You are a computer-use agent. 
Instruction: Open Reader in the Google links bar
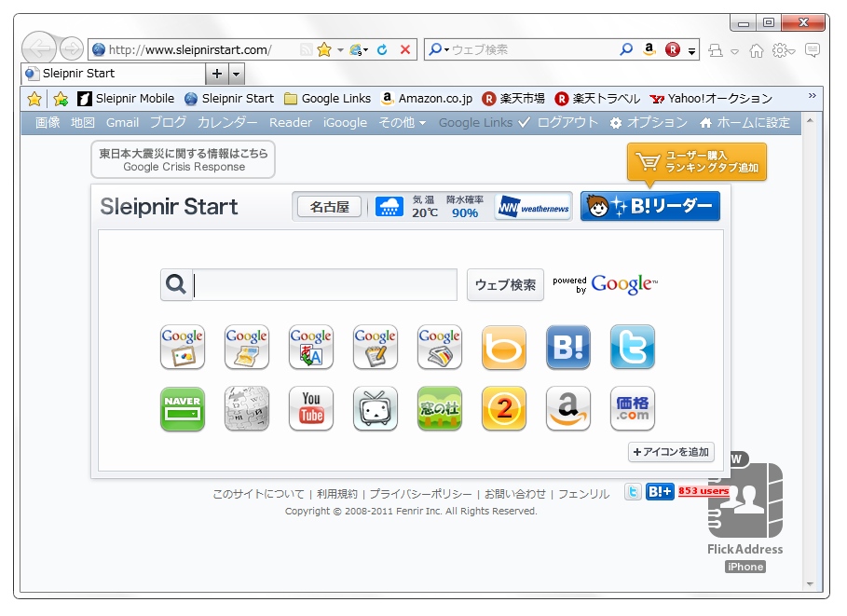[291, 123]
